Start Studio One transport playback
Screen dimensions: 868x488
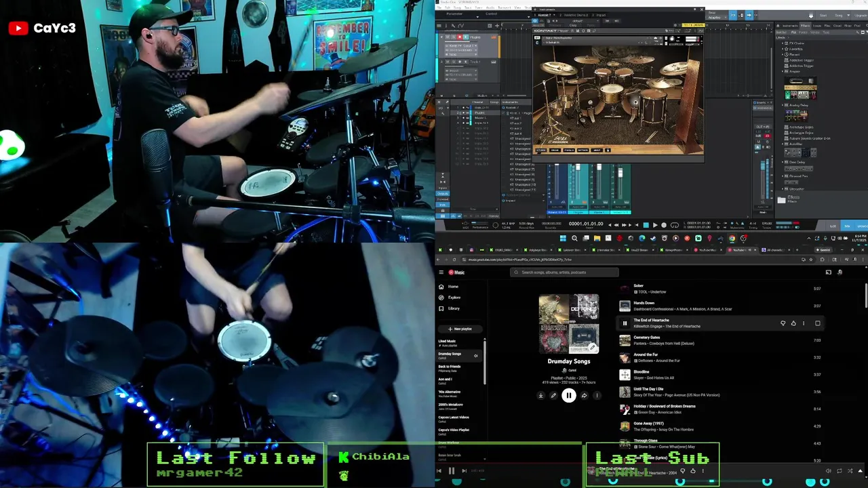[655, 225]
